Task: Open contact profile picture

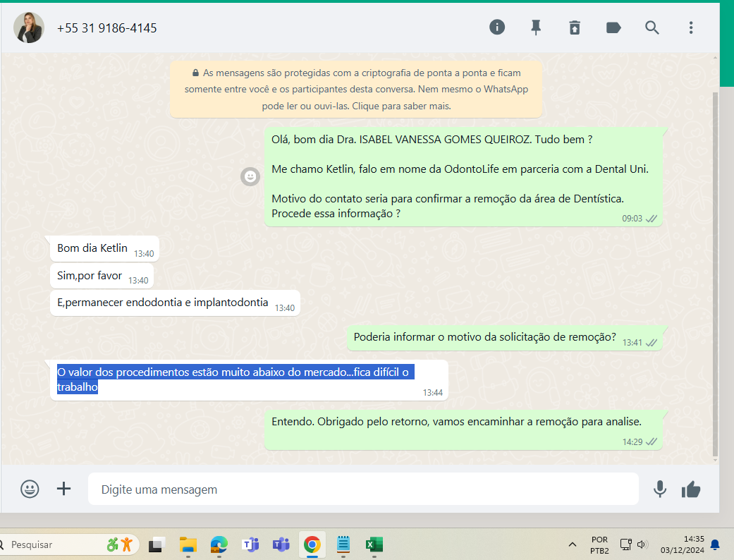Action: point(28,28)
